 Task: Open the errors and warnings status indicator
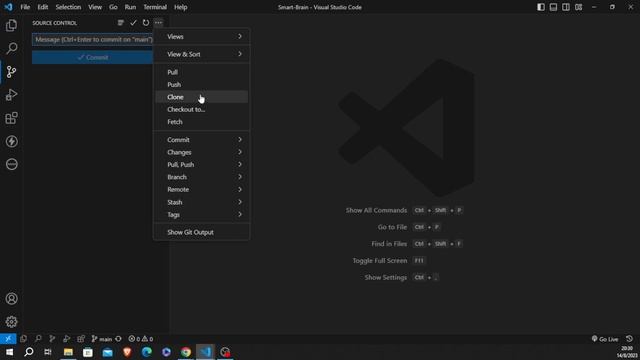pyautogui.click(x=140, y=339)
